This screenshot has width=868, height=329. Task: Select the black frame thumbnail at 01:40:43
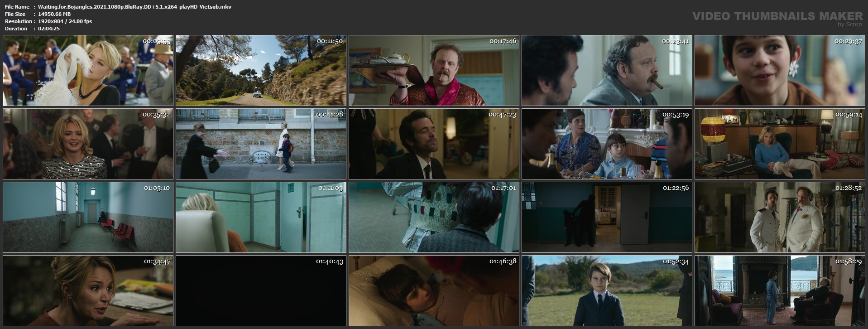pyautogui.click(x=261, y=290)
